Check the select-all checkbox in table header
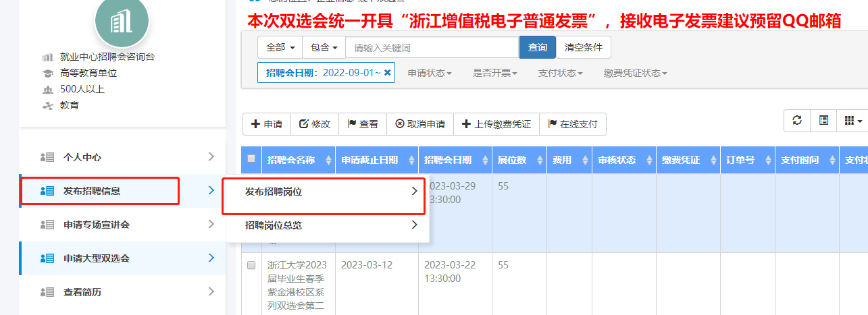The image size is (868, 315). tap(251, 159)
